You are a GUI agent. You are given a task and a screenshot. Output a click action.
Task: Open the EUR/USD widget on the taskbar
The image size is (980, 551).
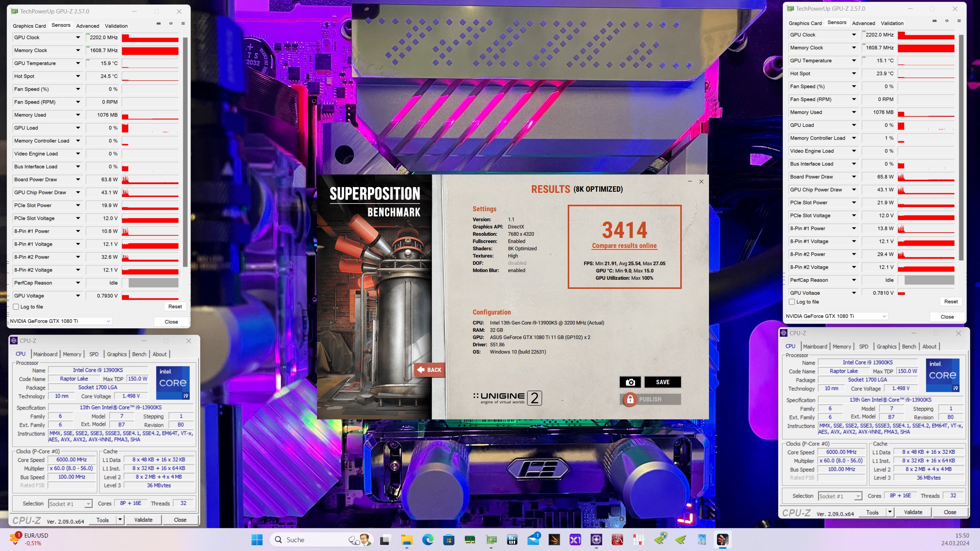click(29, 540)
